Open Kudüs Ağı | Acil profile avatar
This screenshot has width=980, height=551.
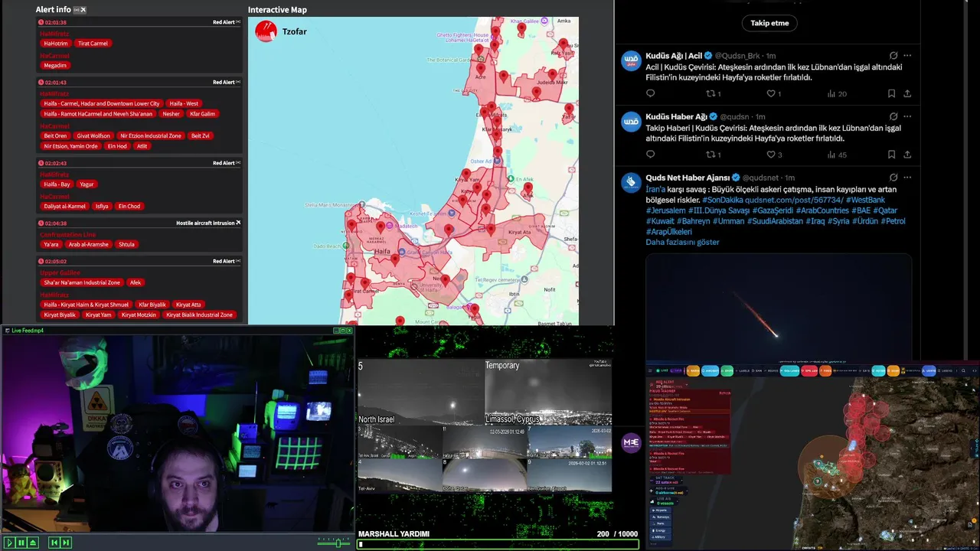(631, 60)
